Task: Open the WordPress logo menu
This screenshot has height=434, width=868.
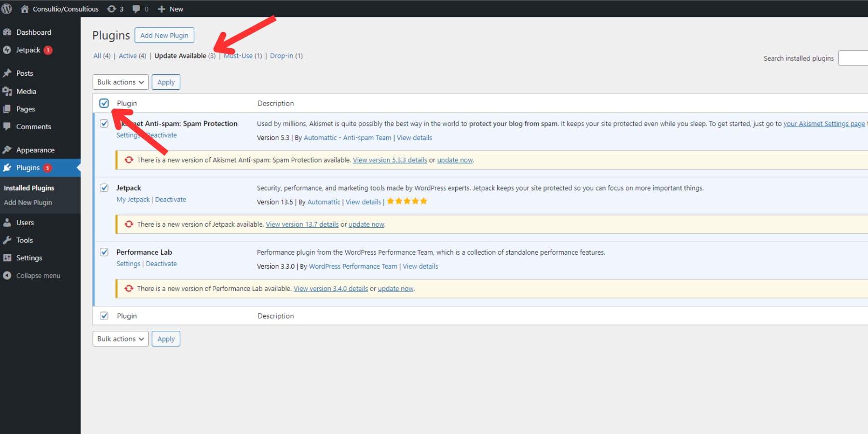Action: tap(7, 8)
